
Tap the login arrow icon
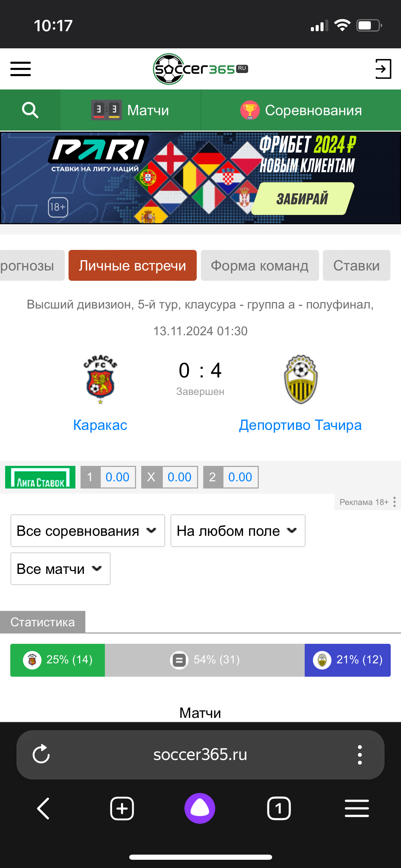(383, 69)
